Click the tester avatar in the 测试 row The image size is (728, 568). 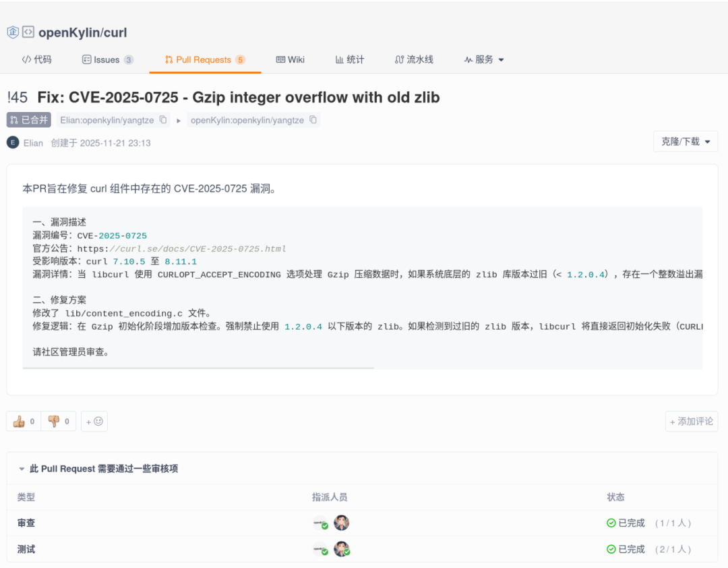(342, 549)
